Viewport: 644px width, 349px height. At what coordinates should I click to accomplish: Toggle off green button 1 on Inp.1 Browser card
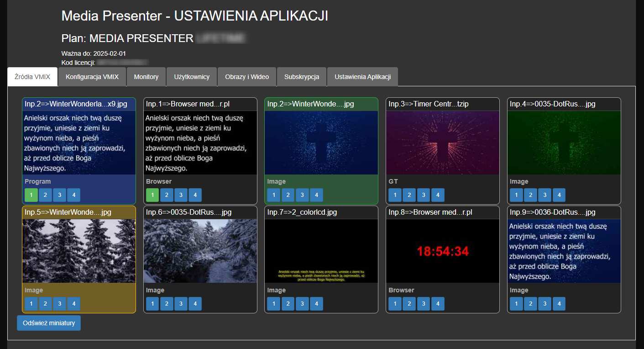[152, 195]
